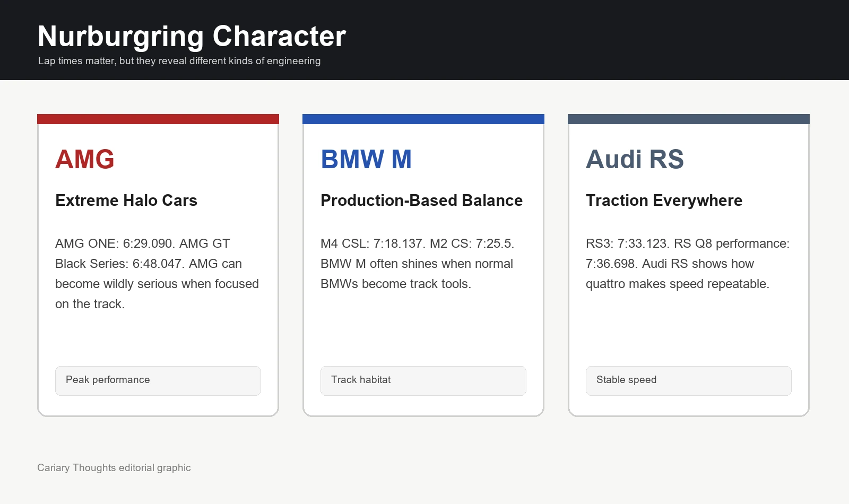Click the RS3 lap time paragraph
This screenshot has width=849, height=504.
pyautogui.click(x=688, y=264)
